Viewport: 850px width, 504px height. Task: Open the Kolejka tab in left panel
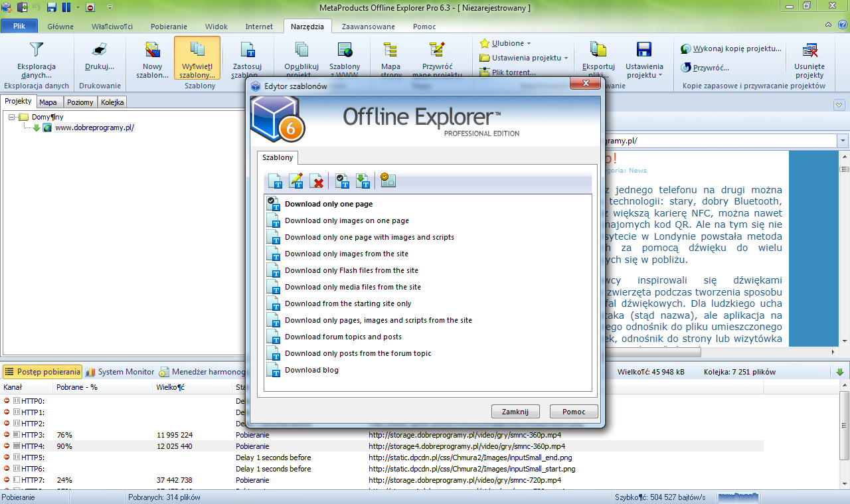(x=112, y=102)
